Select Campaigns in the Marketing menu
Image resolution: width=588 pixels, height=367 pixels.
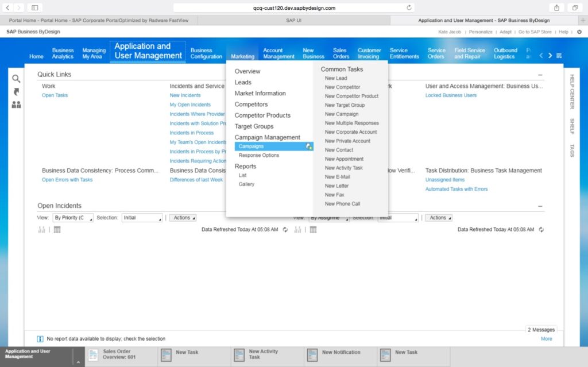coord(252,146)
